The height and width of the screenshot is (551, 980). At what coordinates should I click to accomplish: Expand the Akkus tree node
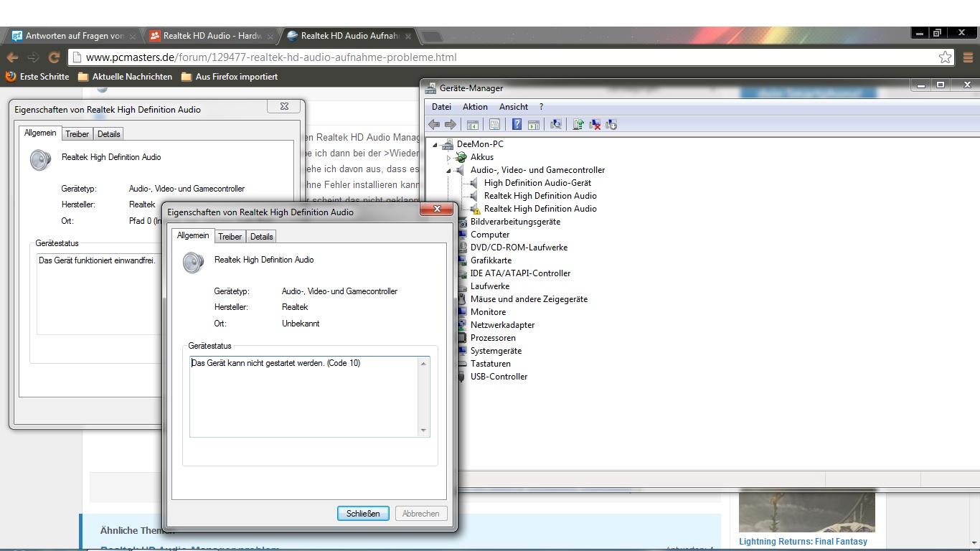point(449,157)
